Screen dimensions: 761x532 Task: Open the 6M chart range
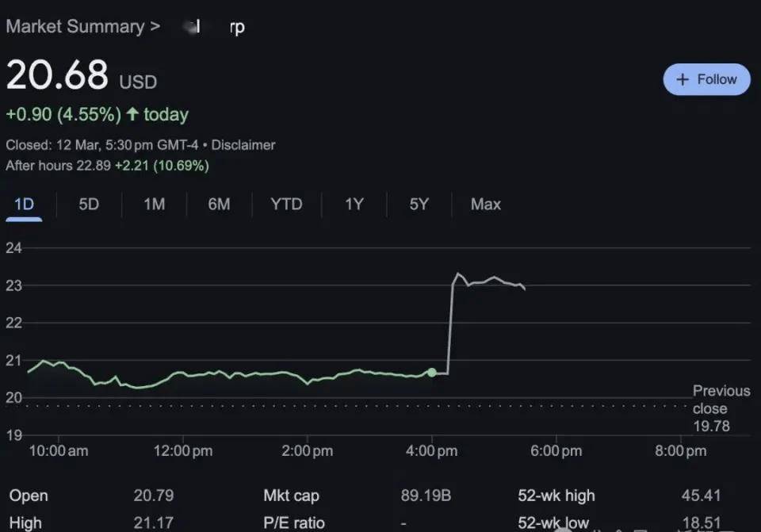(x=219, y=204)
